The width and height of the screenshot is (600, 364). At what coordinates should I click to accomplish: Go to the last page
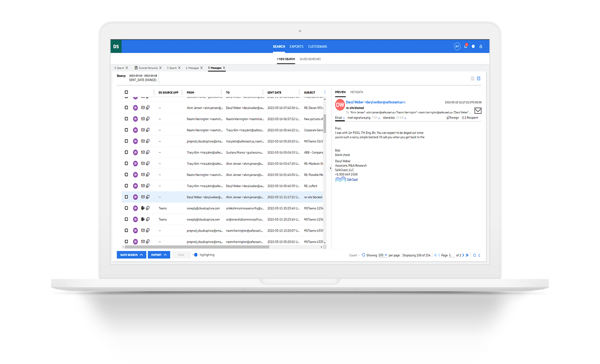(x=467, y=255)
